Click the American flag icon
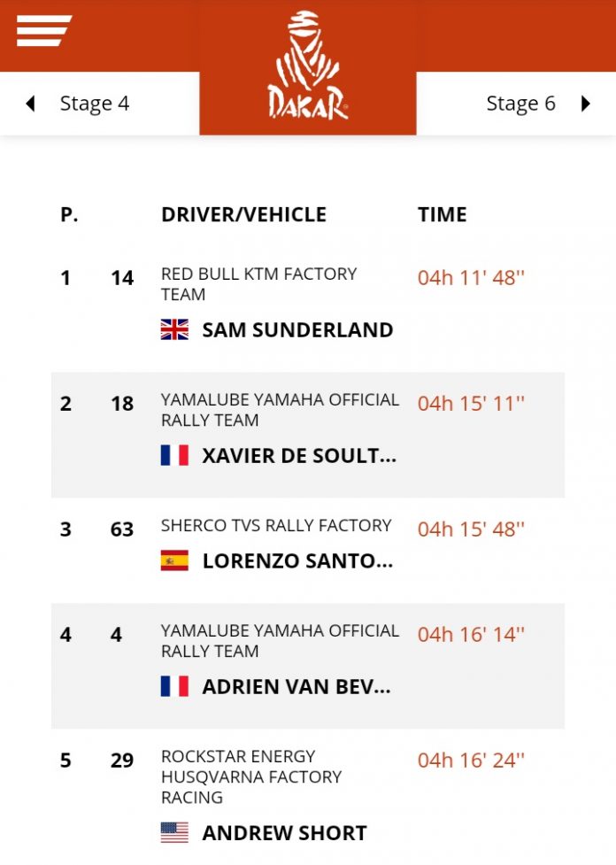 [x=174, y=833]
